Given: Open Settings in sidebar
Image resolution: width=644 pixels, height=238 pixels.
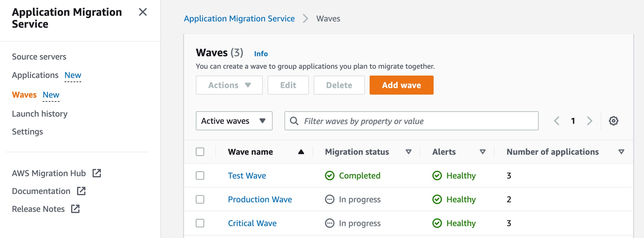Looking at the screenshot, I should tap(27, 132).
